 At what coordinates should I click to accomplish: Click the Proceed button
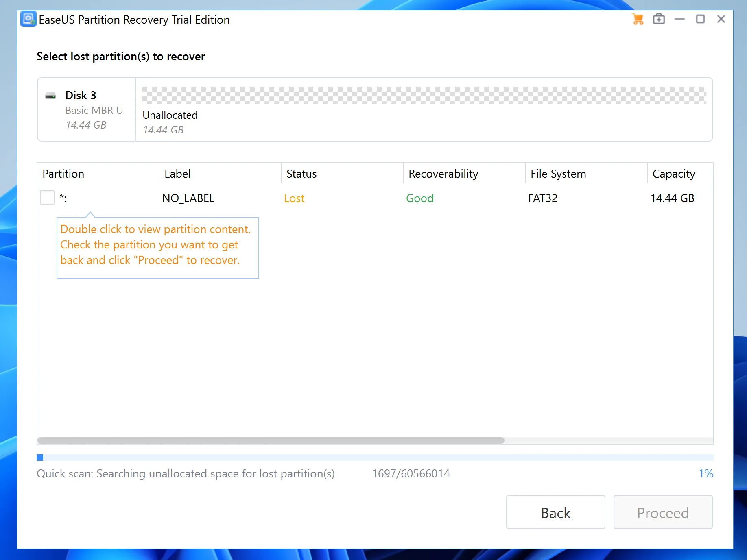(663, 512)
